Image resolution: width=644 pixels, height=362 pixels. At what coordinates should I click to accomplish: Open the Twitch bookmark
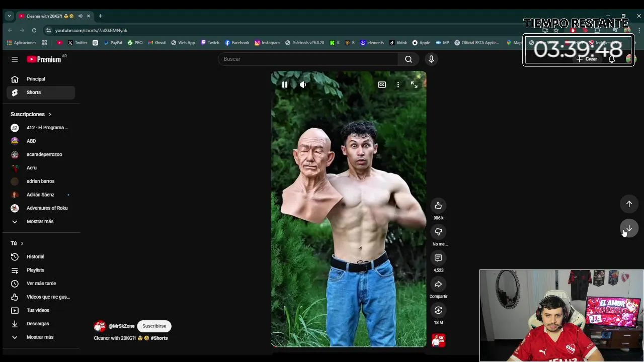pyautogui.click(x=210, y=43)
